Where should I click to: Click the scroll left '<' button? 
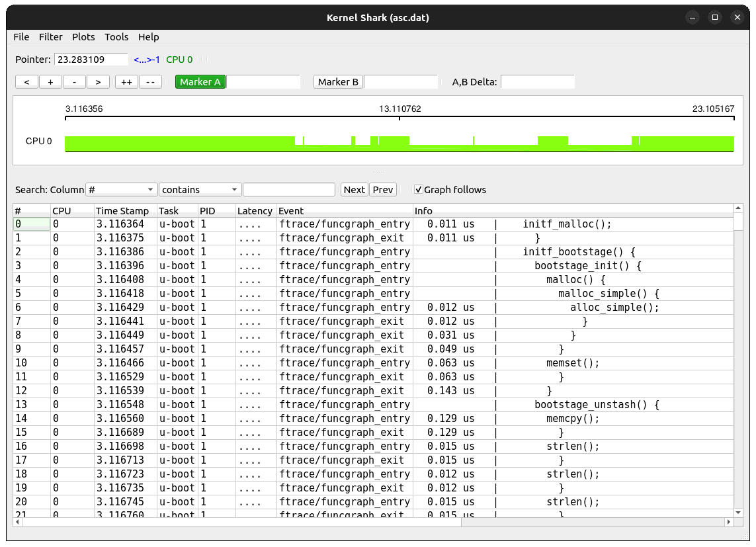[x=26, y=82]
